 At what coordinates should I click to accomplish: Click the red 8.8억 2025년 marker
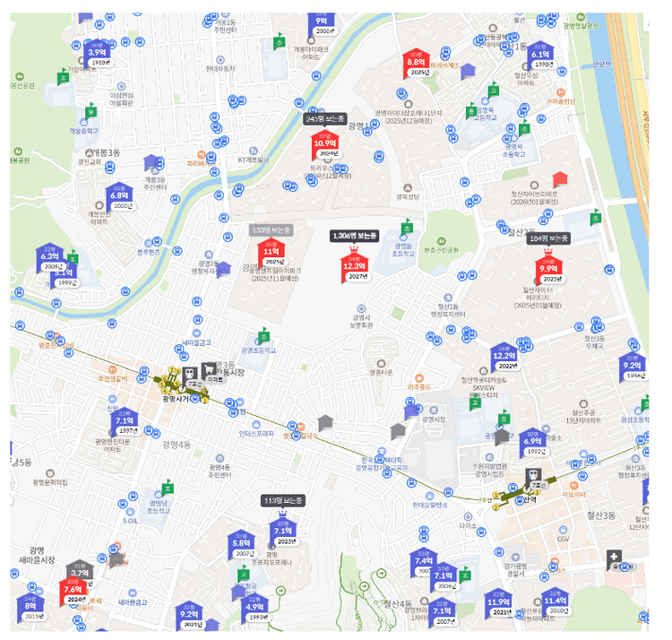(417, 63)
